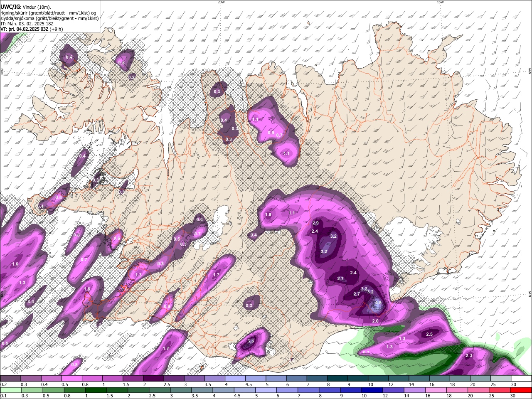Click the 2.3 precipitation value on the map
Viewport: 532px width, 399px height.
pos(469,355)
